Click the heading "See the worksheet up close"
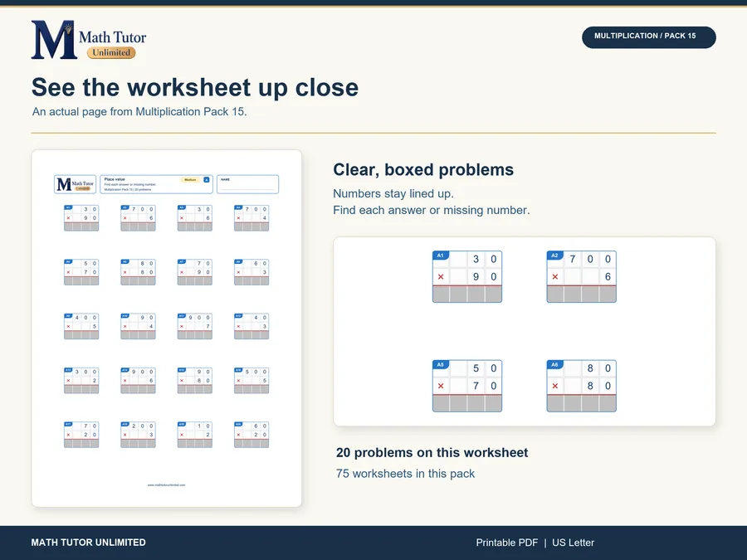 tap(195, 87)
